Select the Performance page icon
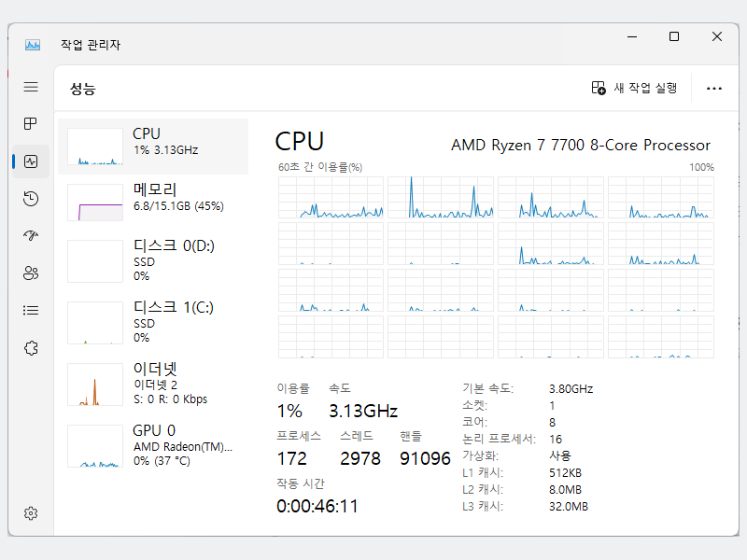 (31, 161)
